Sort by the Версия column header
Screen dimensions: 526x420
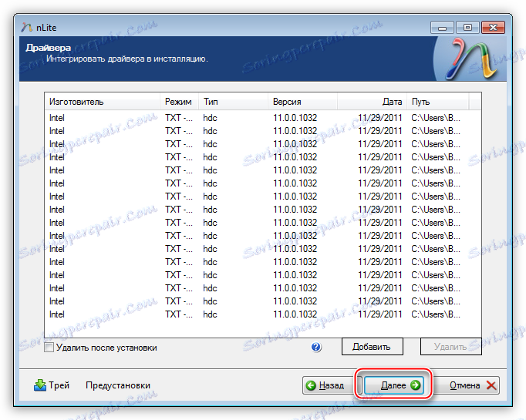coord(303,102)
